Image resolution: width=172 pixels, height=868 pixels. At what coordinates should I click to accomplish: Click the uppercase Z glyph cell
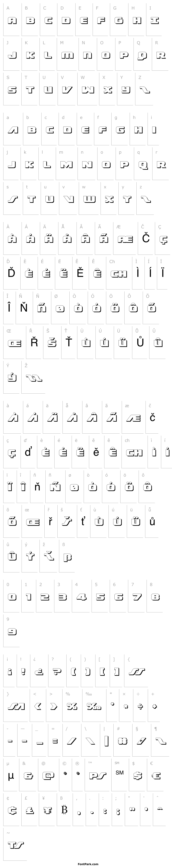144,90
